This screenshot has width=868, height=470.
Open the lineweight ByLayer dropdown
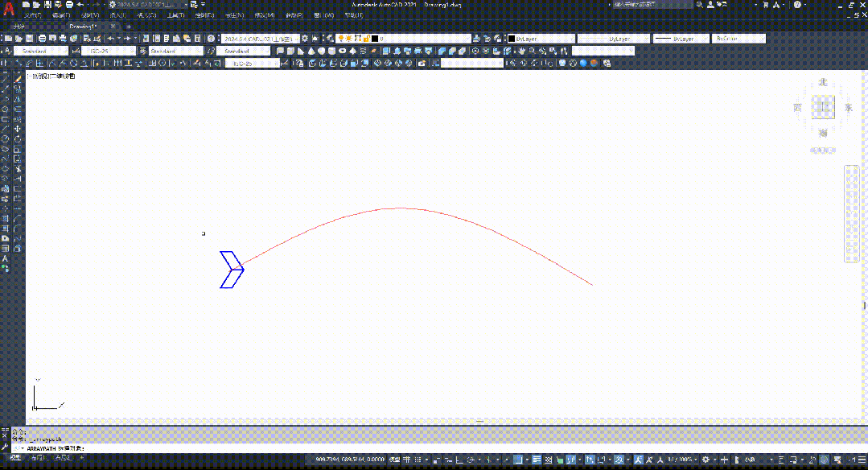coord(681,39)
